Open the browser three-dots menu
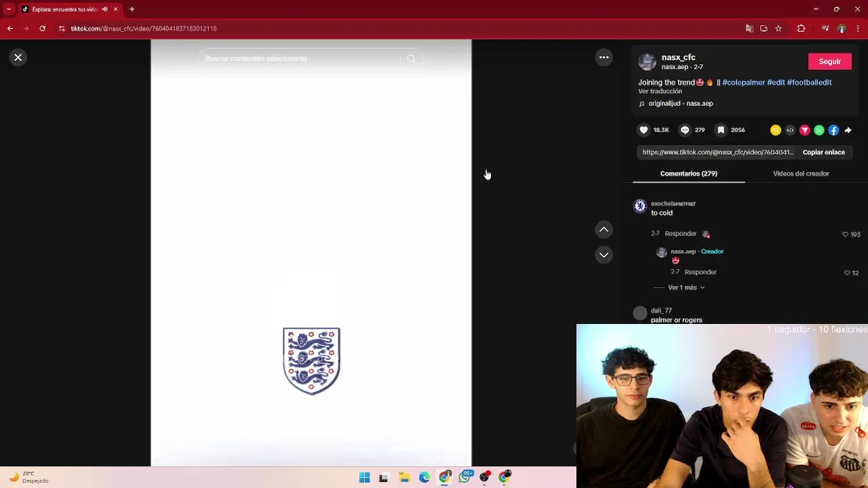This screenshot has height=488, width=868. (858, 28)
